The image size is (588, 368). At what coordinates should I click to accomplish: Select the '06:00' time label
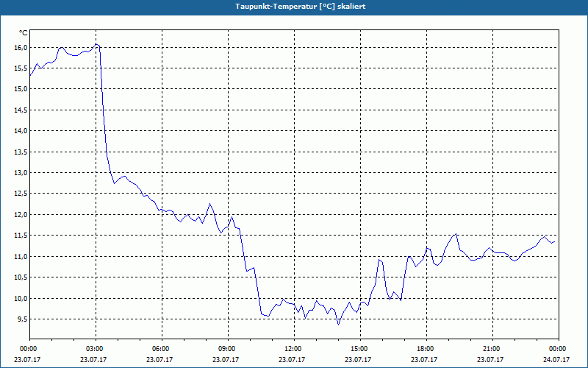click(x=162, y=349)
